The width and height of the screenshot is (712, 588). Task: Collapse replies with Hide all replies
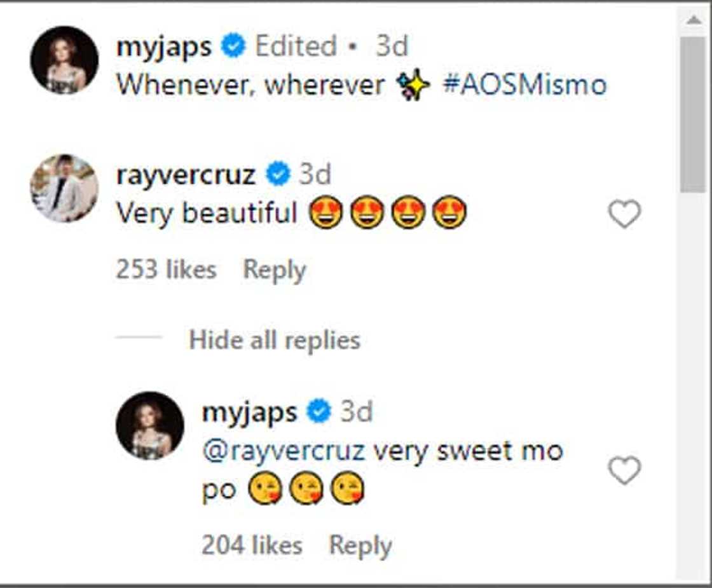pyautogui.click(x=275, y=340)
